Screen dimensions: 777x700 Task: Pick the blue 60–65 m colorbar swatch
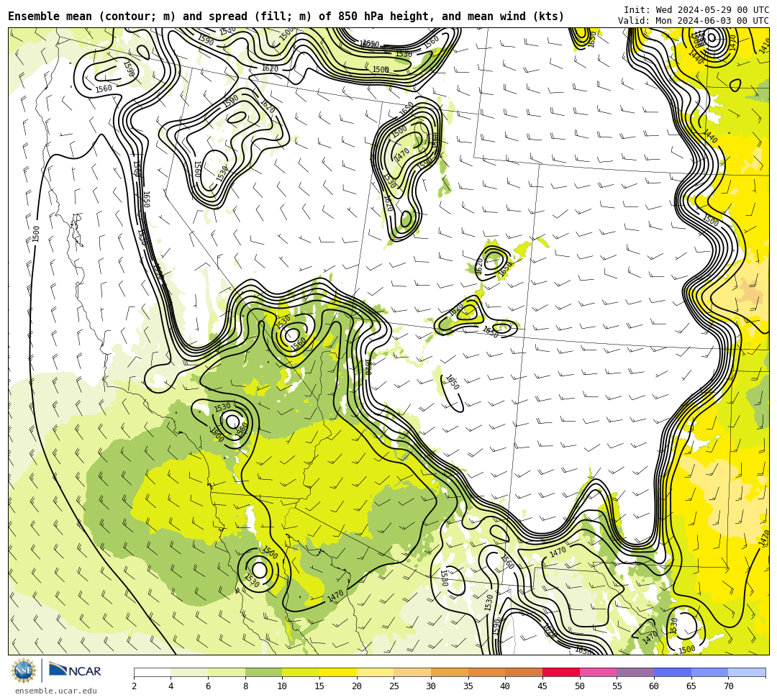coord(673,672)
